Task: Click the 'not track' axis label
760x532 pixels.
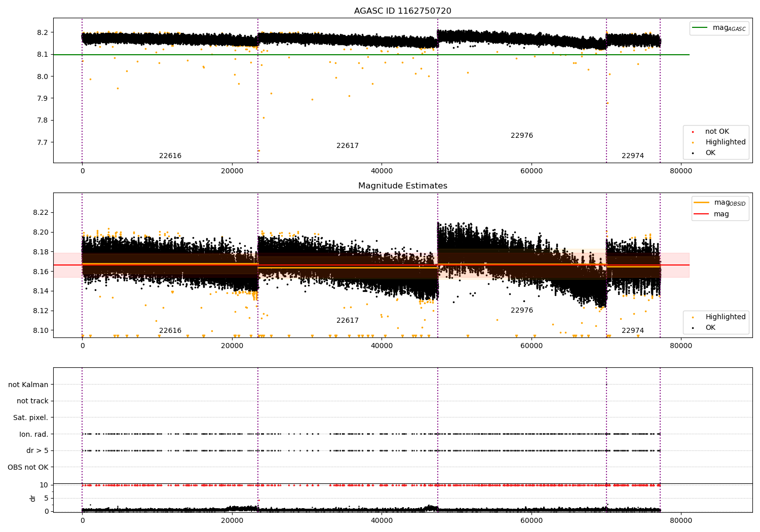Action: 32,401
